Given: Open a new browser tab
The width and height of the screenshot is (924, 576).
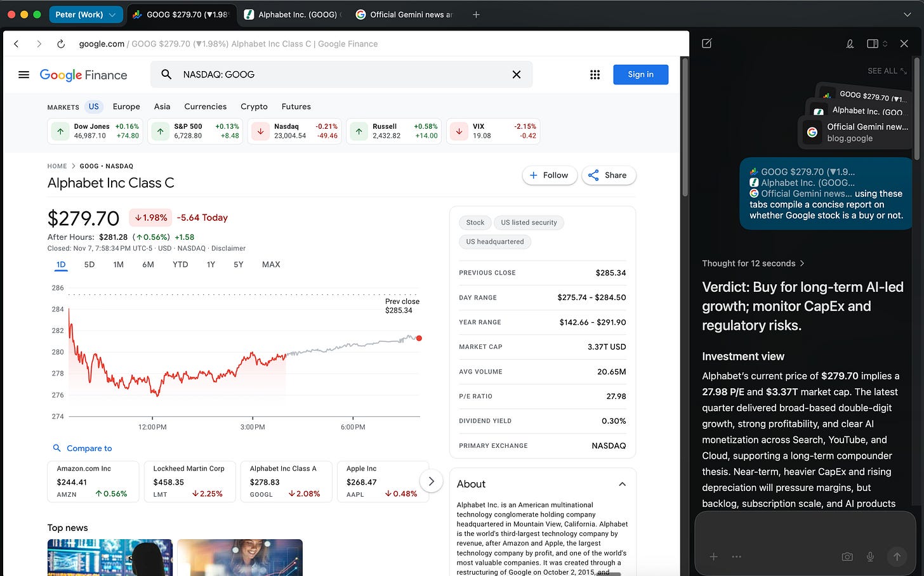Looking at the screenshot, I should [x=476, y=14].
